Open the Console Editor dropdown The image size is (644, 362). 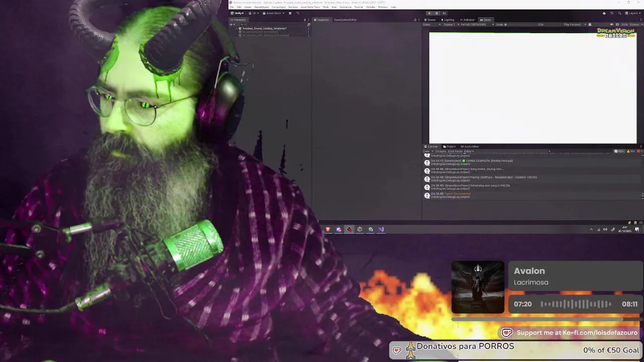(x=469, y=151)
